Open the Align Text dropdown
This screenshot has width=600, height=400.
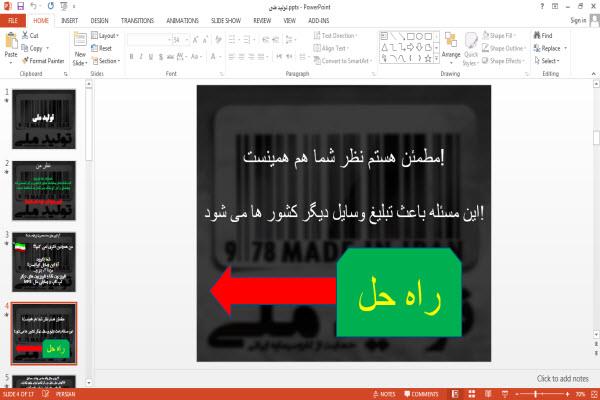click(x=331, y=48)
